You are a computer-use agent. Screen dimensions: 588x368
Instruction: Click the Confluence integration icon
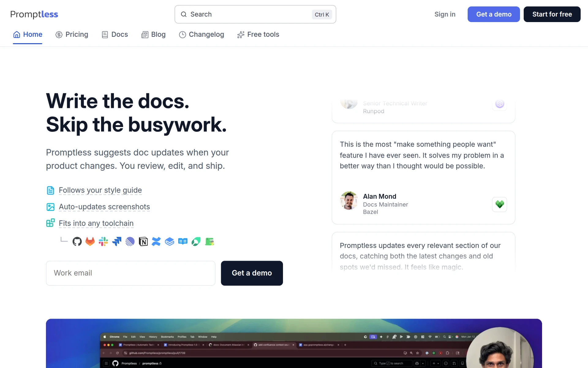coord(156,242)
